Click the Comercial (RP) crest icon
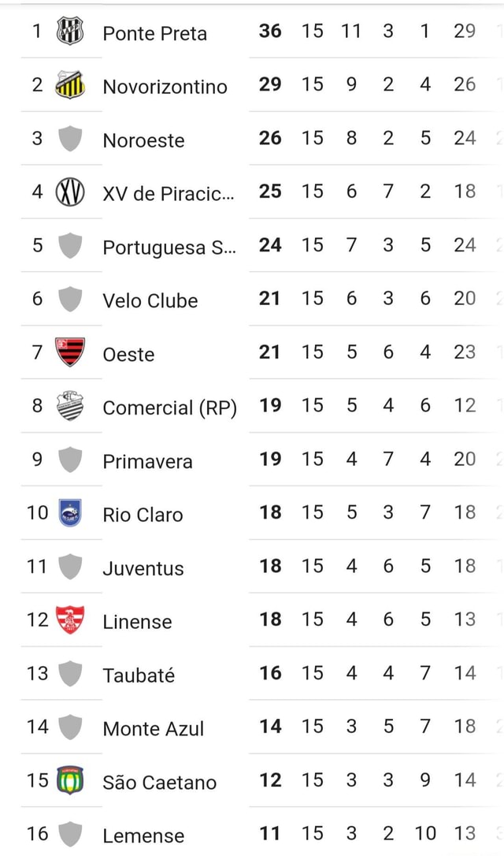 [69, 407]
